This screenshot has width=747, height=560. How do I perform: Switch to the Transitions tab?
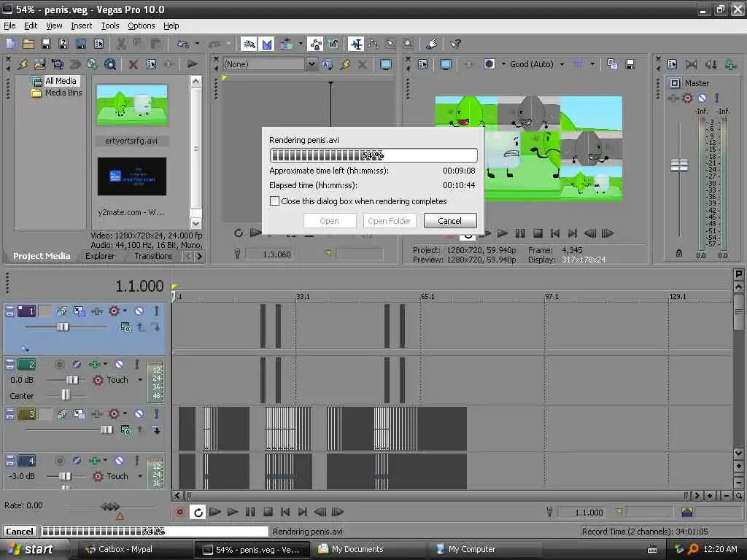click(x=153, y=256)
